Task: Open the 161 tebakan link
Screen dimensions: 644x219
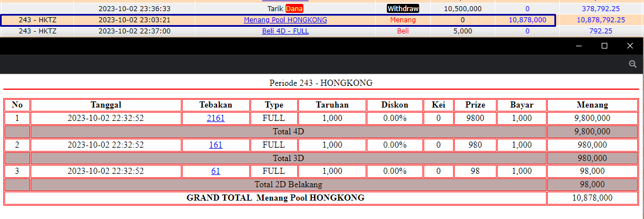Action: [215, 145]
